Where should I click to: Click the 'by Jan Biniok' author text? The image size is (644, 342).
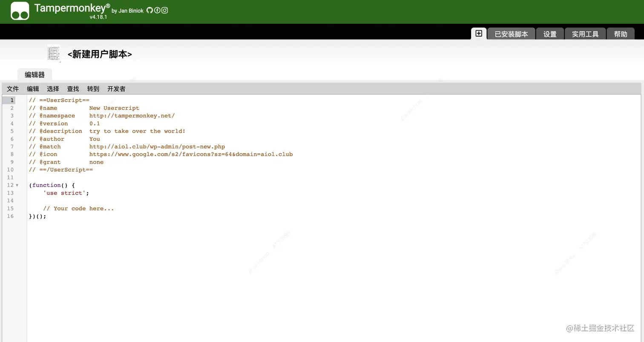(127, 11)
